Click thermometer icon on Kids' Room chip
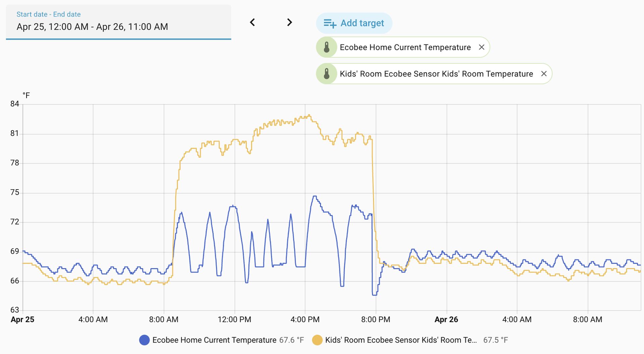 [327, 74]
